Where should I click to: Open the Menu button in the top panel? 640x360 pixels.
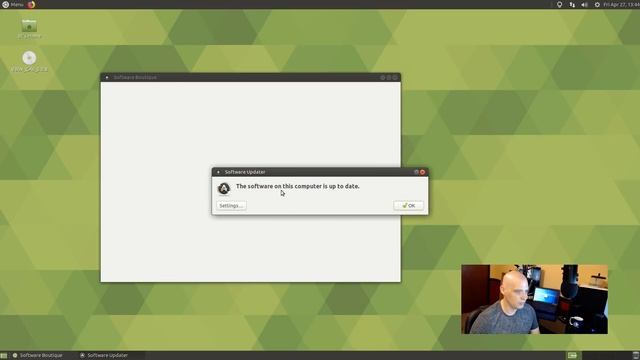[13, 4]
